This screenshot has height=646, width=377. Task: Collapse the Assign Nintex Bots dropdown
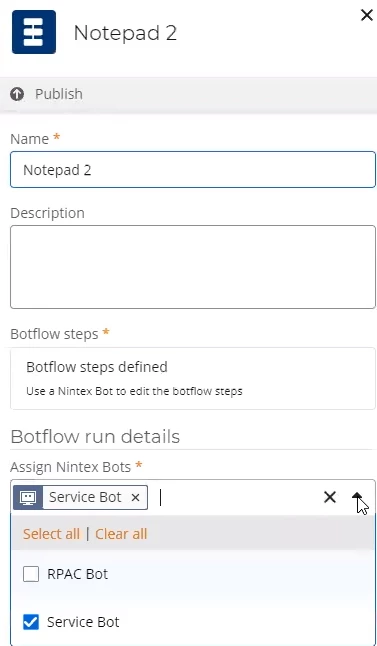(357, 497)
